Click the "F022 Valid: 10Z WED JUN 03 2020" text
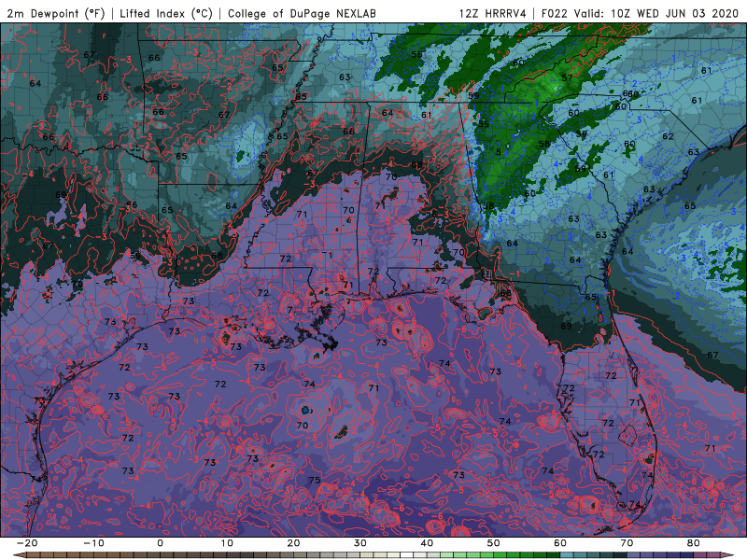The image size is (747, 560). point(640,13)
